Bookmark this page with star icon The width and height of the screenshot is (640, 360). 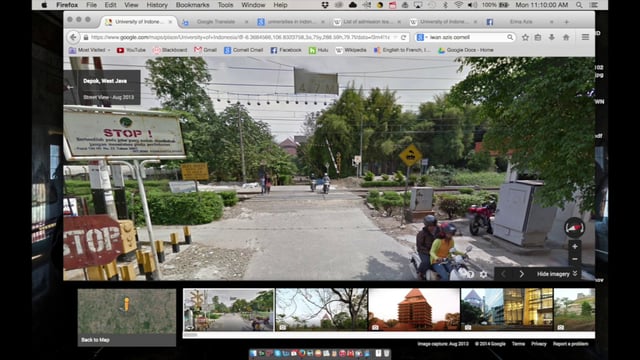click(525, 37)
